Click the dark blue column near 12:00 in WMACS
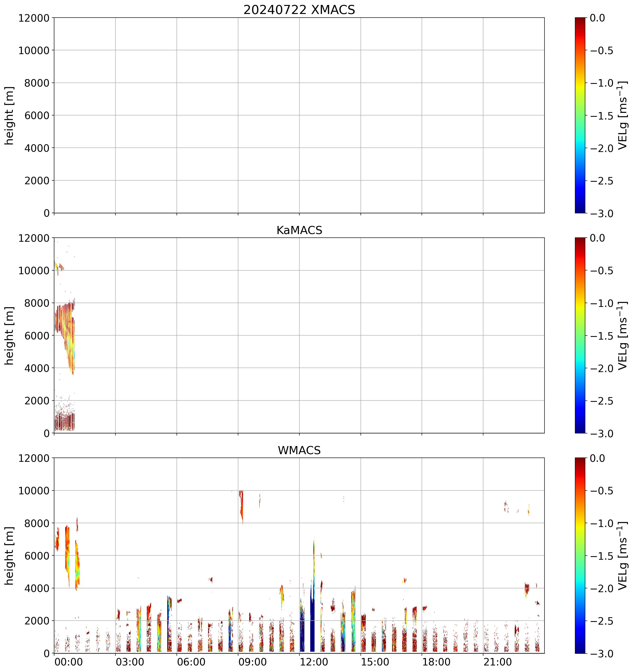634x672 pixels. [312, 625]
